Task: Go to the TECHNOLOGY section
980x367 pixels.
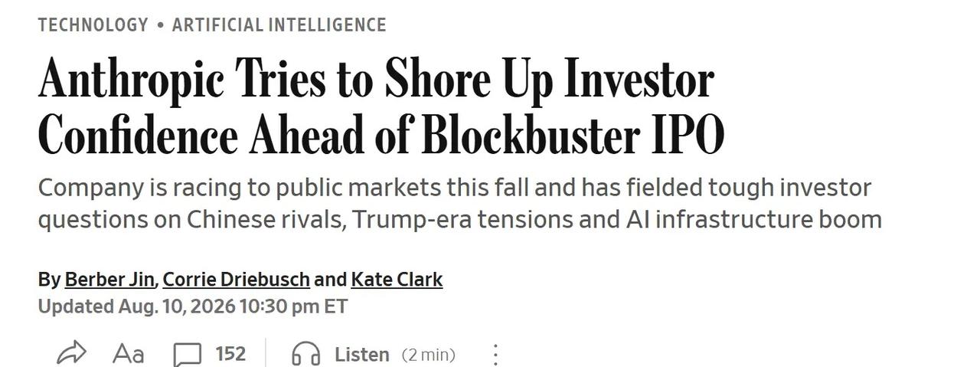Action: (x=93, y=25)
